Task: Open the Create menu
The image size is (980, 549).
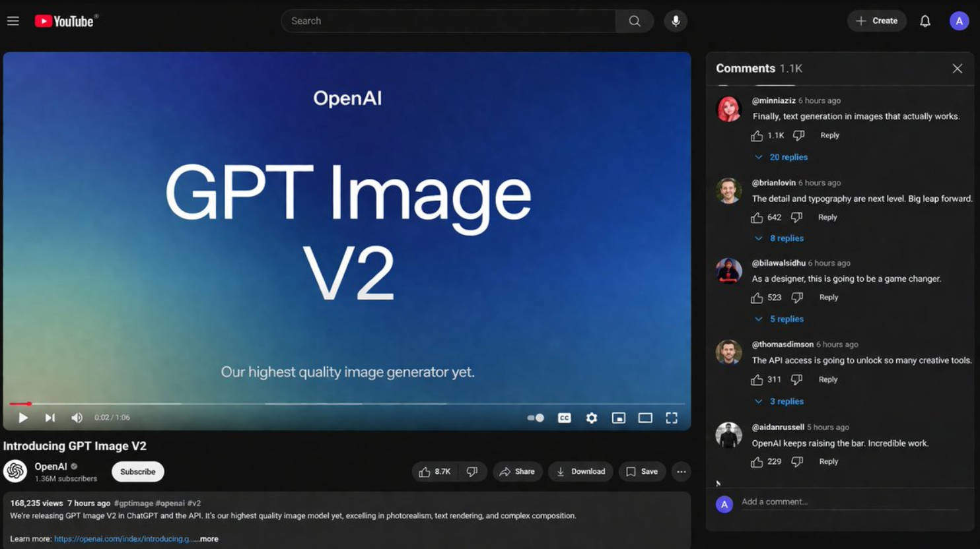Action: (876, 21)
